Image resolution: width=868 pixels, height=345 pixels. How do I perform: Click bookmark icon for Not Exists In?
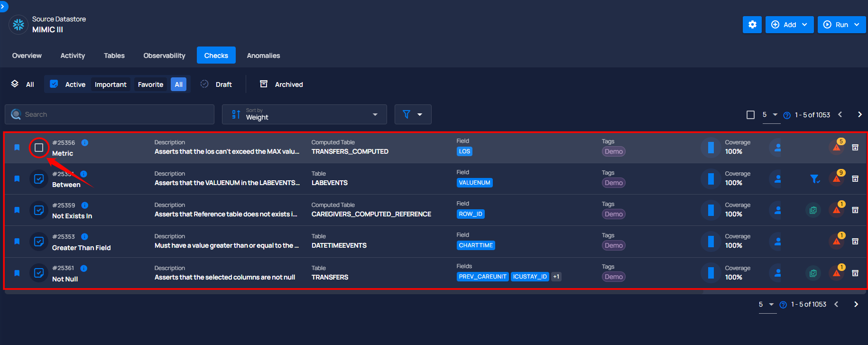point(17,210)
